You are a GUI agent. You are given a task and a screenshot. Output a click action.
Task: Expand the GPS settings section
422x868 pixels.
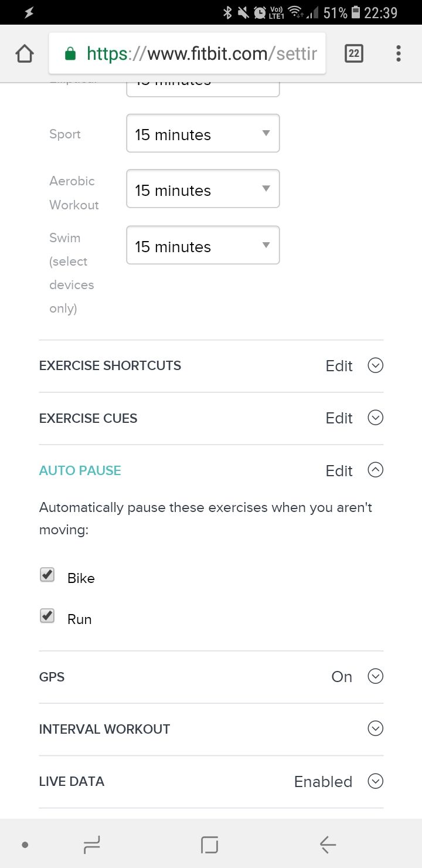tap(375, 676)
